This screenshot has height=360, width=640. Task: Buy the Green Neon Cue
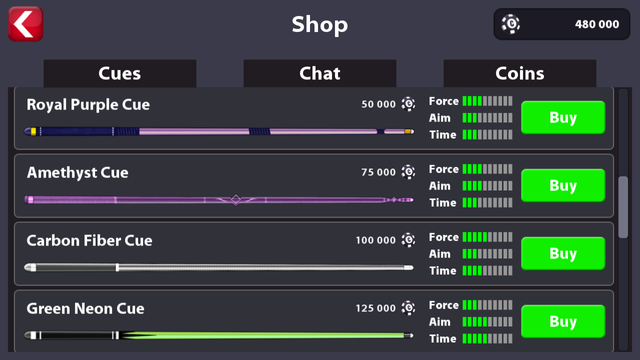coord(563,321)
